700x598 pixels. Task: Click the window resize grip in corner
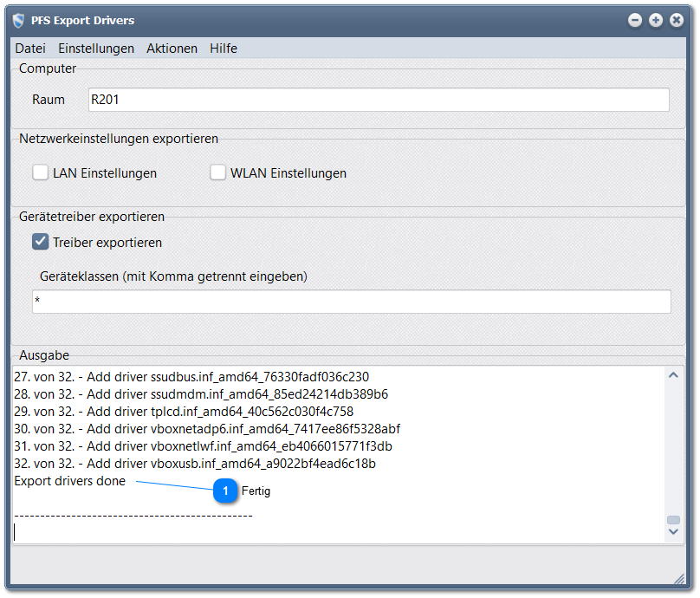pyautogui.click(x=678, y=578)
